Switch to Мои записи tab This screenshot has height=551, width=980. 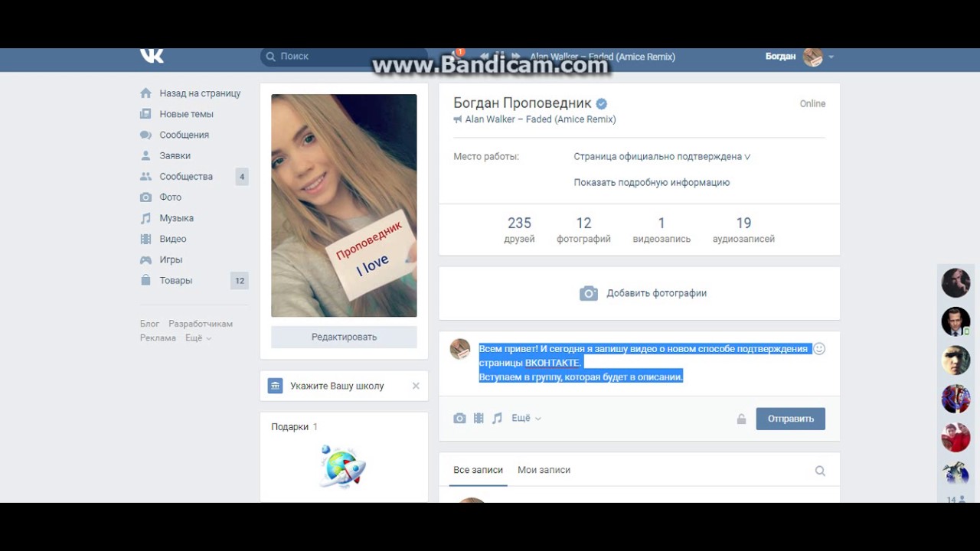coord(544,470)
